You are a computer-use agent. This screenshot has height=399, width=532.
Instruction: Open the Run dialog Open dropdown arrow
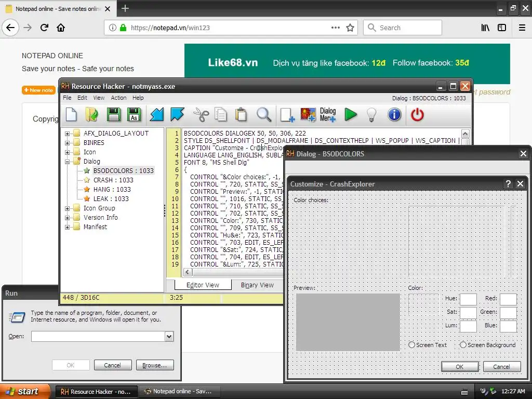(x=169, y=336)
